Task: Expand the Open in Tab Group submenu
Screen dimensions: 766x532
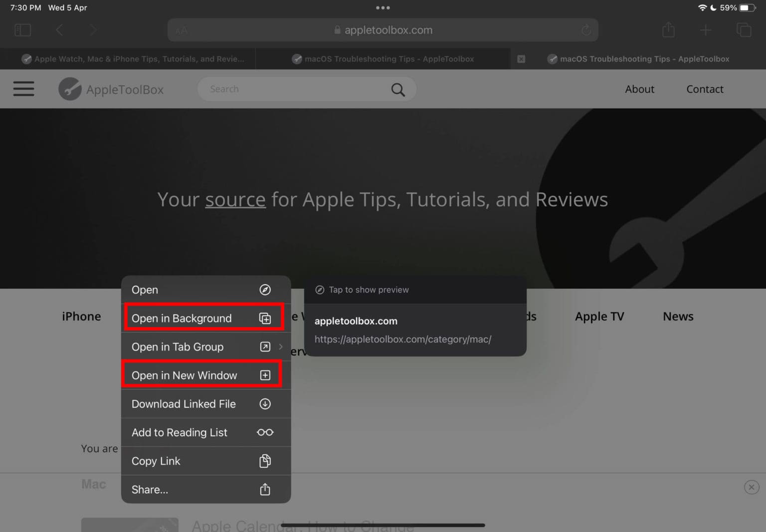Action: point(280,347)
